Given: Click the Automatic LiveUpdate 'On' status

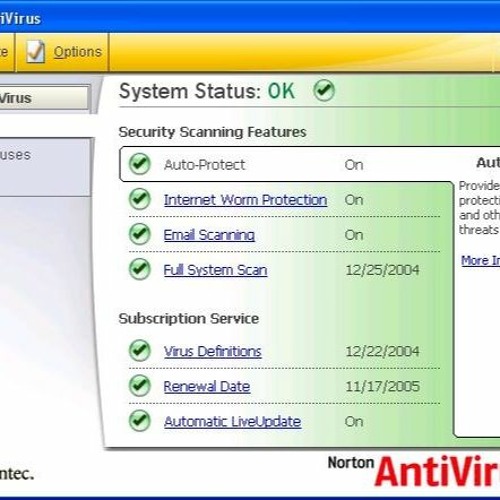Looking at the screenshot, I should [x=354, y=422].
